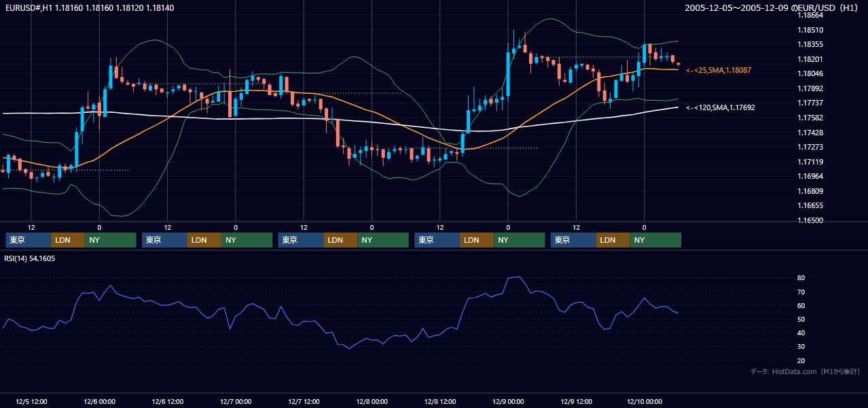
Task: Jump to the 12/5 12:00 time label
Action: 31,401
